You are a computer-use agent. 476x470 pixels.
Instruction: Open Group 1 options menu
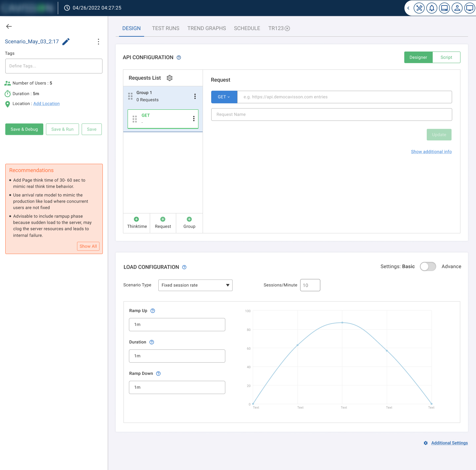[195, 96]
